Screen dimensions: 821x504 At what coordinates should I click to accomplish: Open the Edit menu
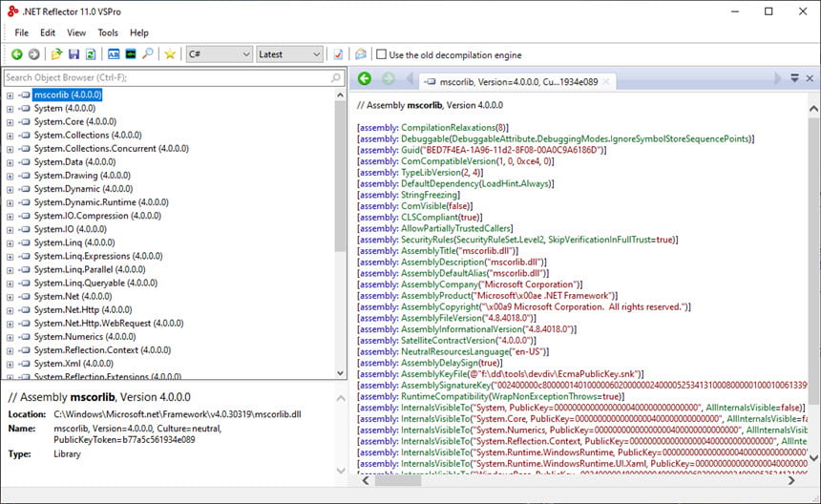point(48,32)
